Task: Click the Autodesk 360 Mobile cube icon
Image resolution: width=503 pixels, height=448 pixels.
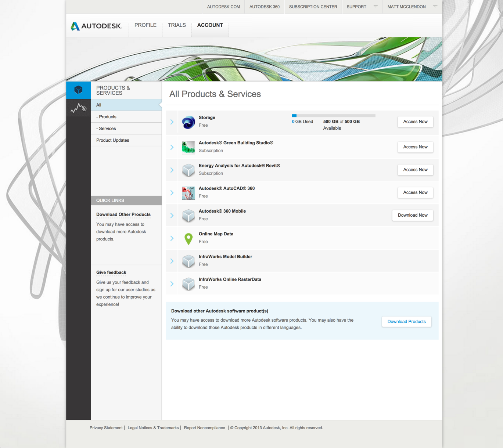Action: (x=188, y=216)
